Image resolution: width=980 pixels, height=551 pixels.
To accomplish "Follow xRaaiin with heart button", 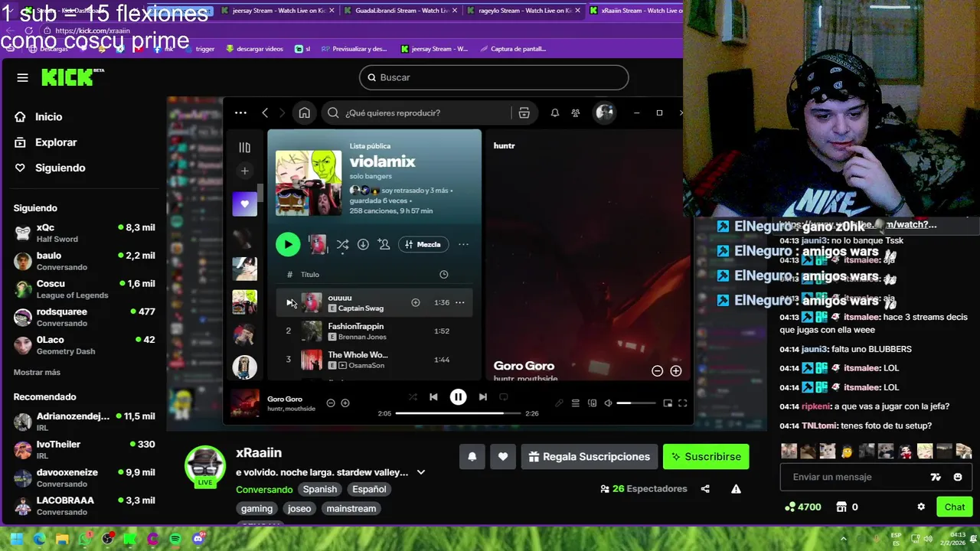I will (x=503, y=456).
